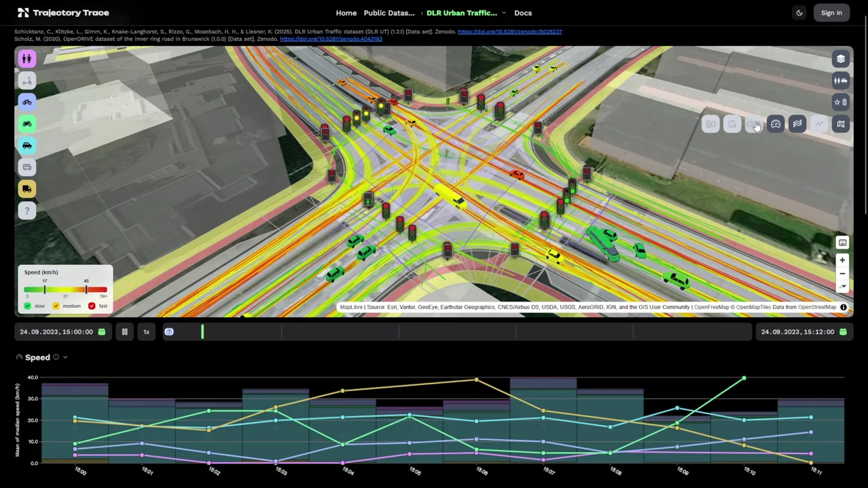868x488 pixels.
Task: Go to Home page
Action: [346, 13]
